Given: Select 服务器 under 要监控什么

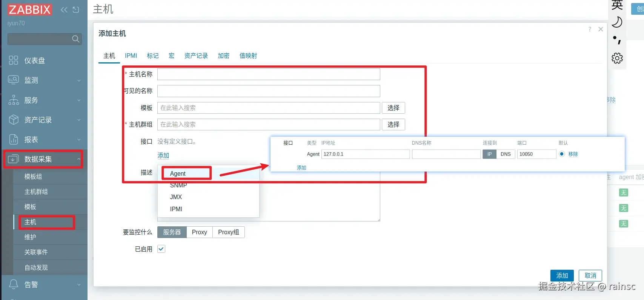Looking at the screenshot, I should (172, 232).
